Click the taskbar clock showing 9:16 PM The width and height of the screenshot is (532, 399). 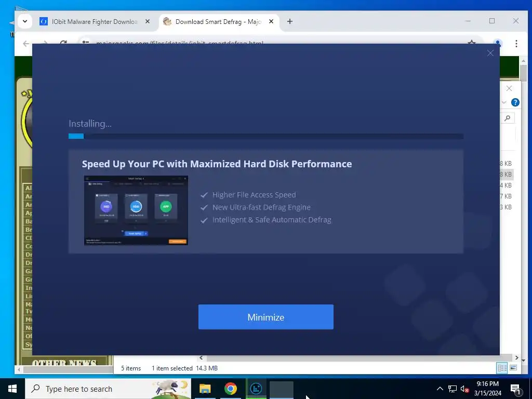pos(487,389)
